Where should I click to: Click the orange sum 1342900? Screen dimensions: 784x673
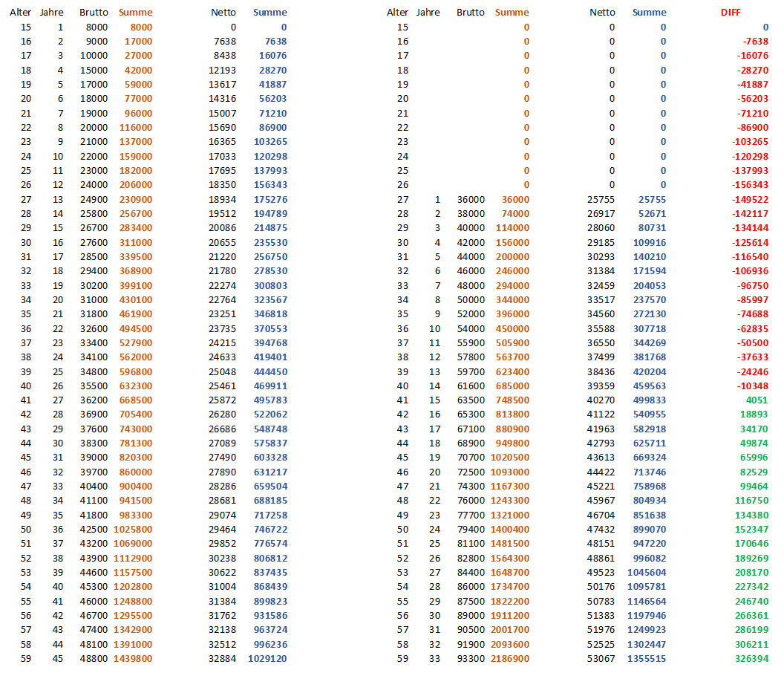133,629
